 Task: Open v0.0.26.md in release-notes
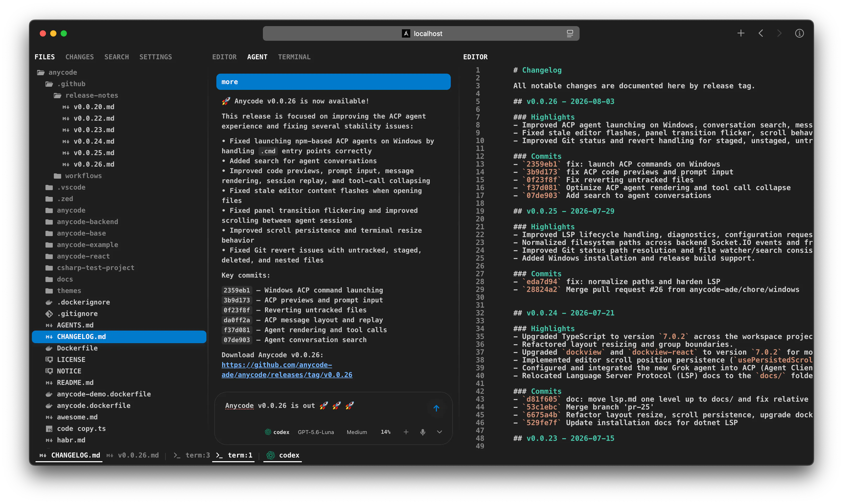89,164
